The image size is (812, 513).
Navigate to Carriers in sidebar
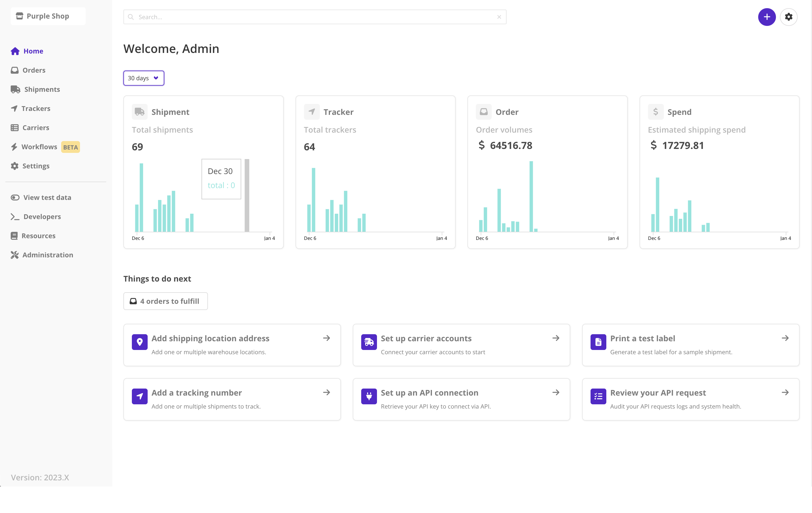click(x=36, y=128)
